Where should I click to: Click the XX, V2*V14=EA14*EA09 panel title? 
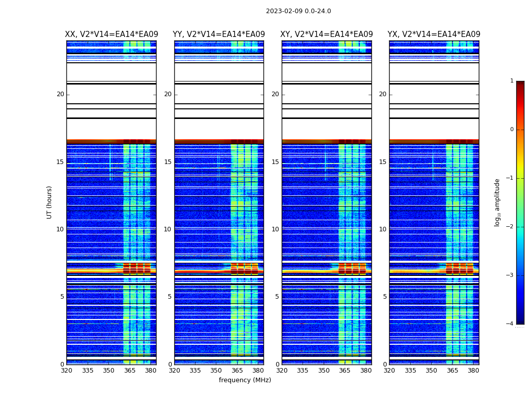point(111,34)
